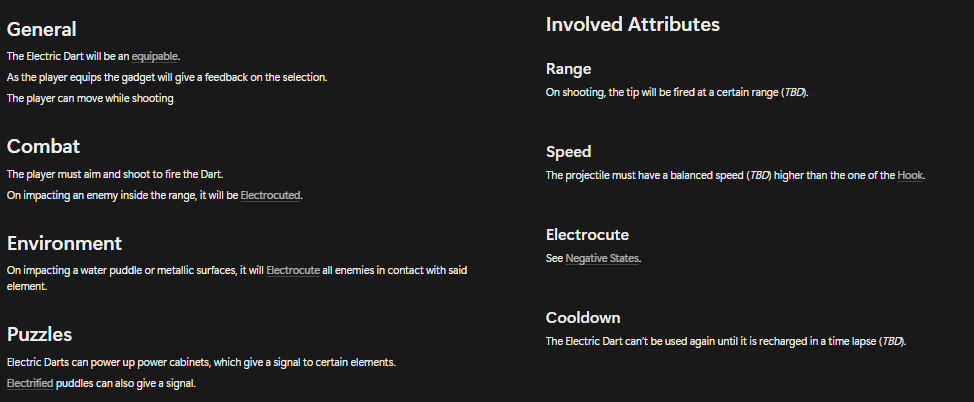Viewport: 974px width, 402px height.
Task: Follow the "Electrocuted" link under Combat
Action: 270,195
